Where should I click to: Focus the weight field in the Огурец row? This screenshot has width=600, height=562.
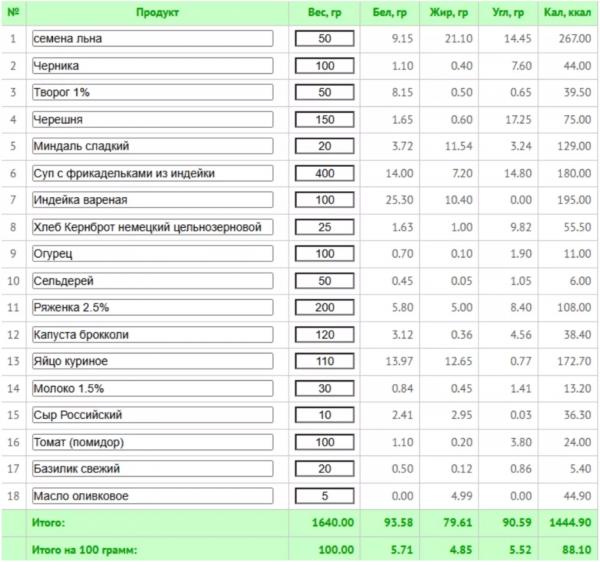(x=324, y=254)
